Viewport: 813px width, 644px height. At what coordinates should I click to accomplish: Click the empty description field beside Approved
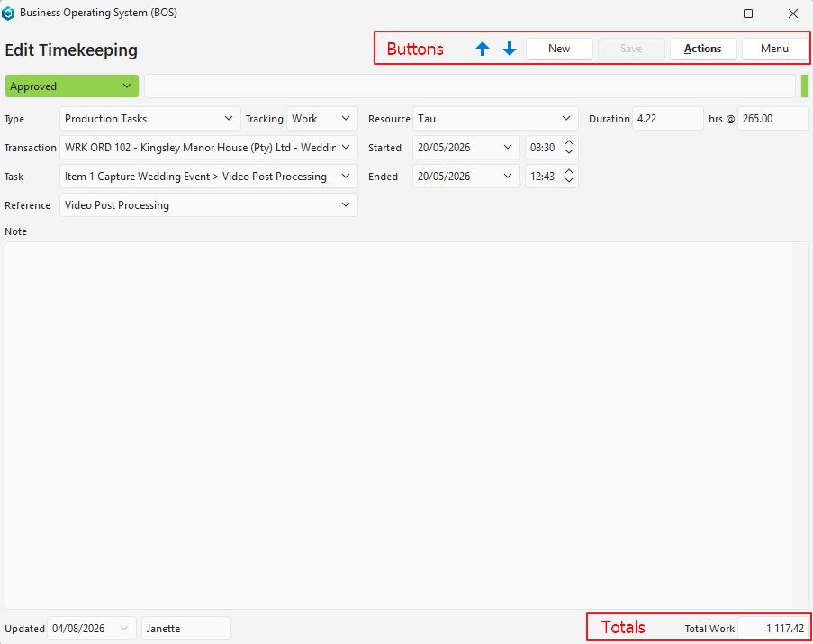click(470, 86)
